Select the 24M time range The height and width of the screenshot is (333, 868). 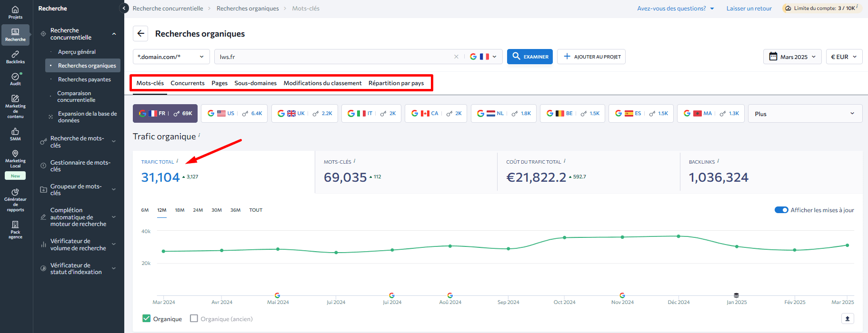click(198, 210)
